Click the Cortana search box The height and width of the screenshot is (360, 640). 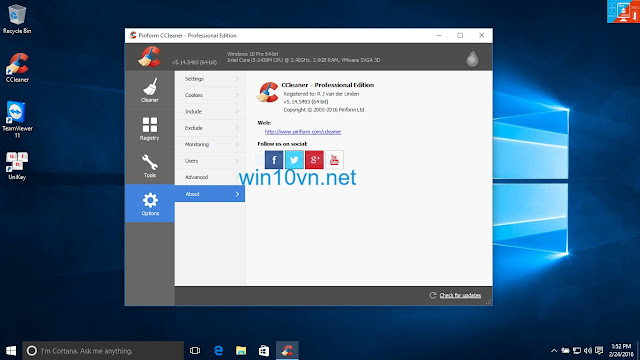pos(103,351)
